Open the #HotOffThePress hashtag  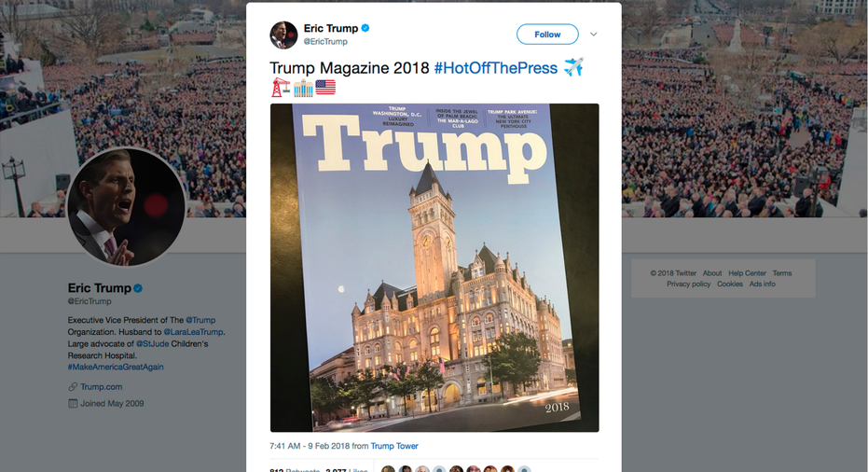click(x=495, y=67)
